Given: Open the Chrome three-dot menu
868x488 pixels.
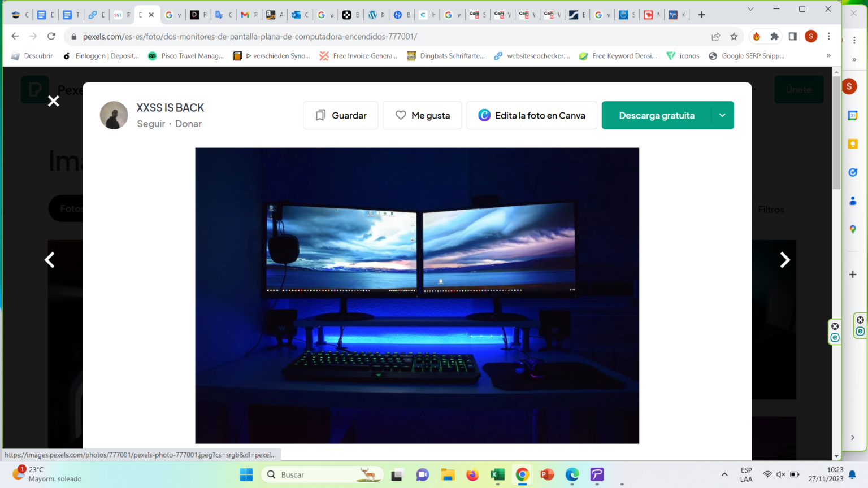Looking at the screenshot, I should click(x=829, y=36).
